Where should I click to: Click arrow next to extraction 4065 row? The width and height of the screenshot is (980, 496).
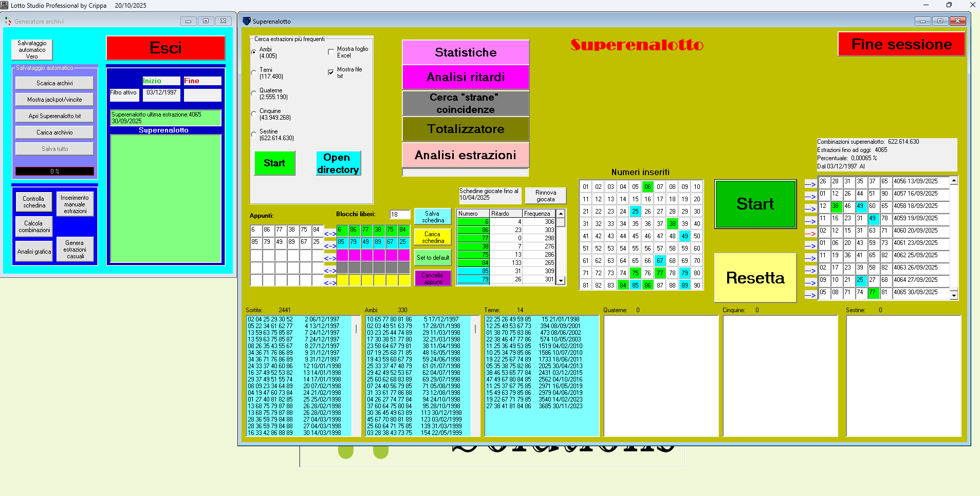[810, 295]
